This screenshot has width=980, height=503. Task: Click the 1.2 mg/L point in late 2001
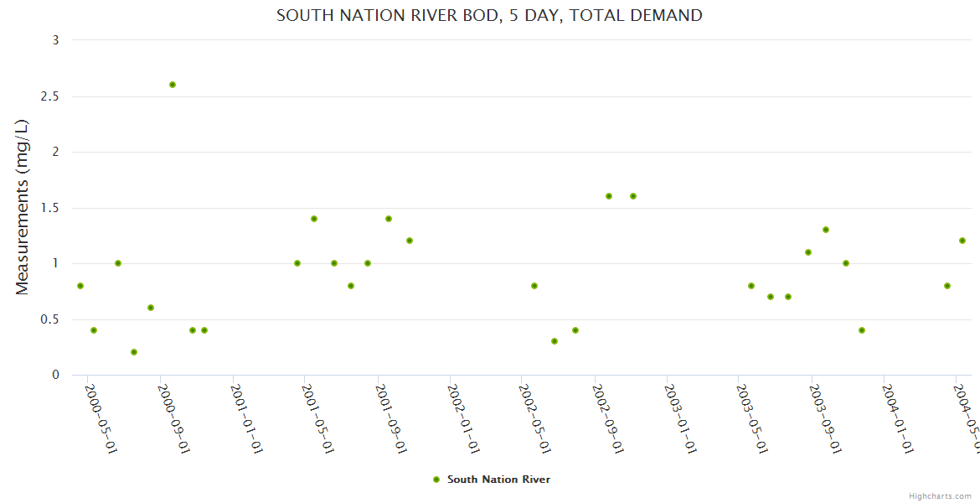click(410, 241)
